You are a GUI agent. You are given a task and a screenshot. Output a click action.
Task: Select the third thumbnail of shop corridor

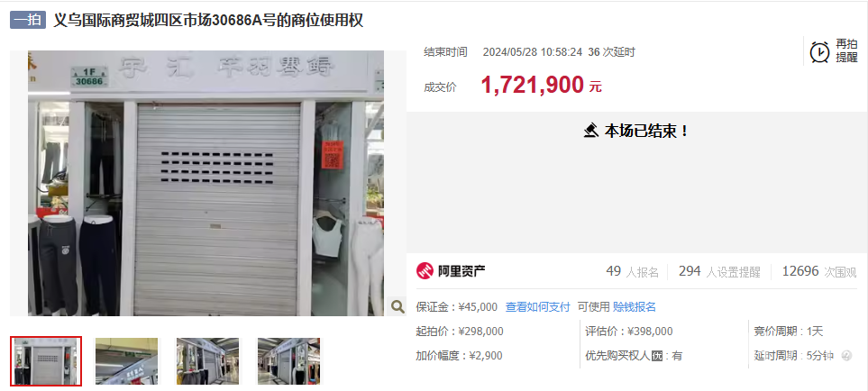[x=207, y=361]
